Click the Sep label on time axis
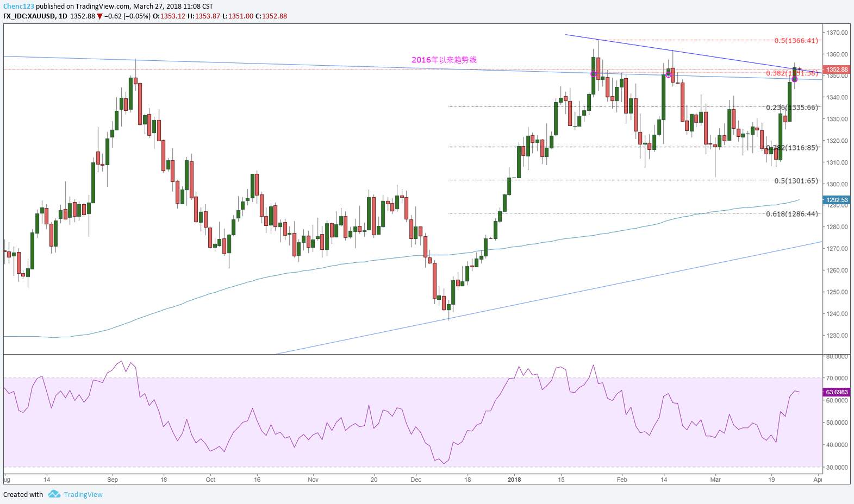Image resolution: width=854 pixels, height=504 pixels. coord(113,480)
